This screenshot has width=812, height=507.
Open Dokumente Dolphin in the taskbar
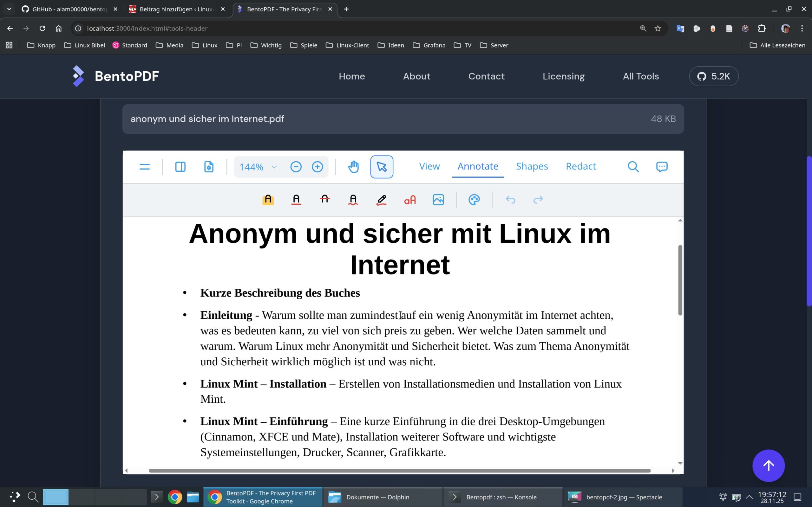pyautogui.click(x=377, y=497)
